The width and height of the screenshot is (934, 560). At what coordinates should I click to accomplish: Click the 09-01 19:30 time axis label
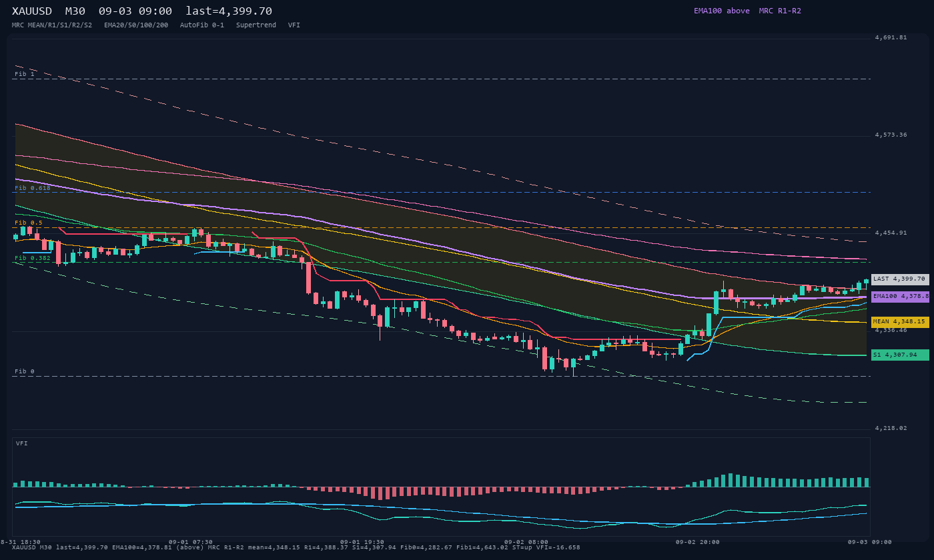point(362,542)
